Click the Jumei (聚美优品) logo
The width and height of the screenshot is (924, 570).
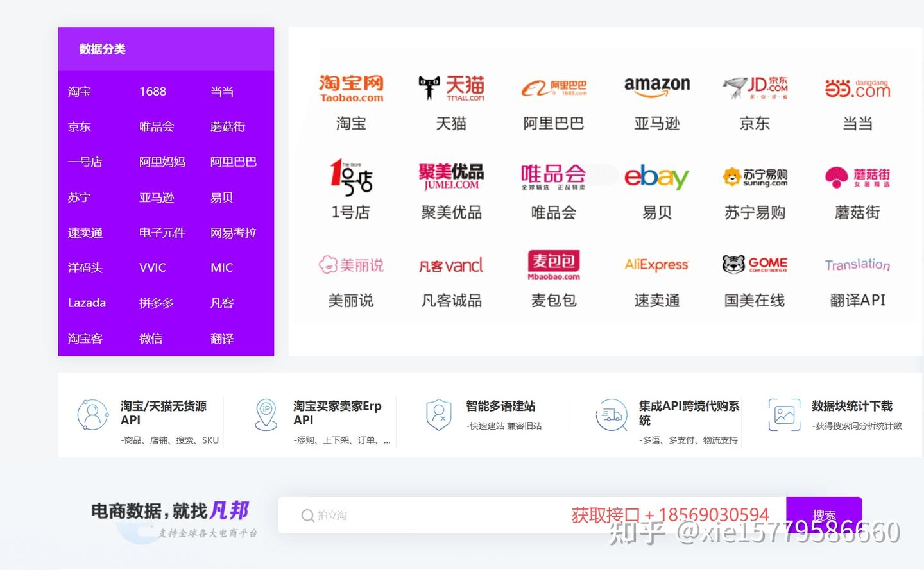point(451,176)
